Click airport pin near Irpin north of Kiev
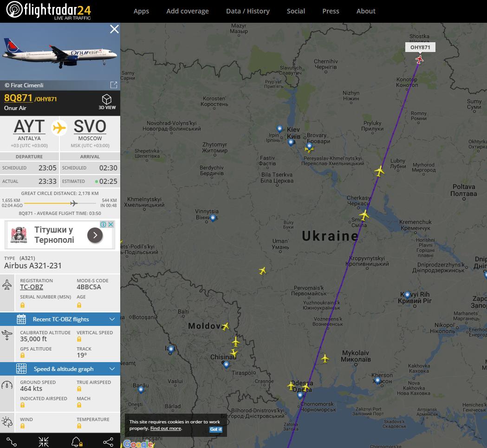This screenshot has width=487, height=448. tap(279, 129)
